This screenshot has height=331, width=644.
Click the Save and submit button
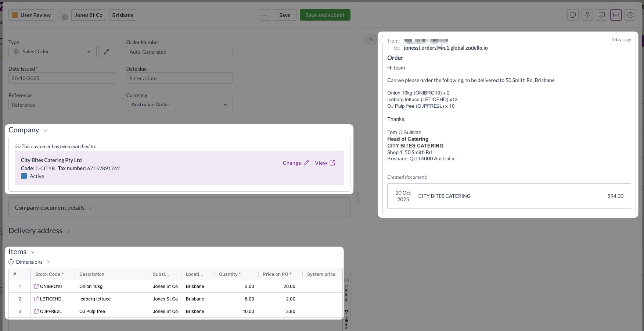(325, 15)
